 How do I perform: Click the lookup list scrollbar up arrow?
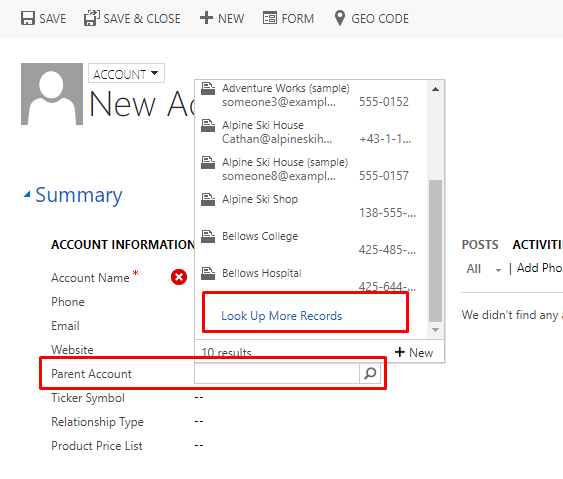[436, 89]
